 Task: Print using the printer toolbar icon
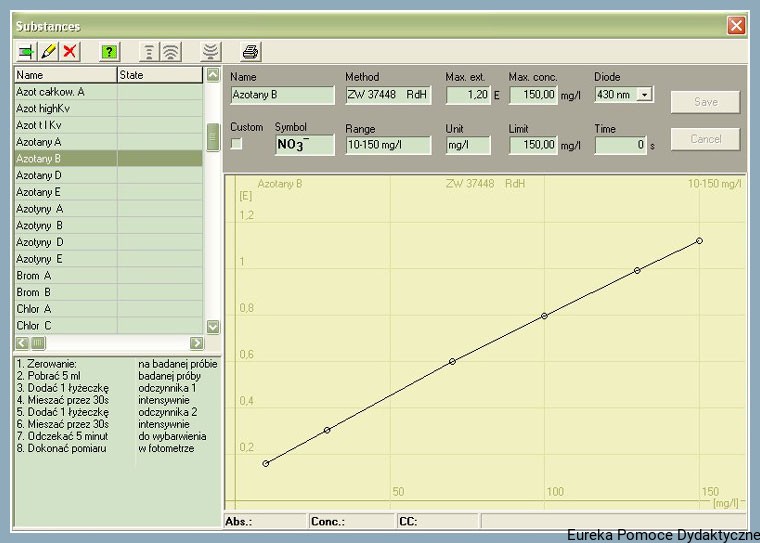(x=250, y=51)
